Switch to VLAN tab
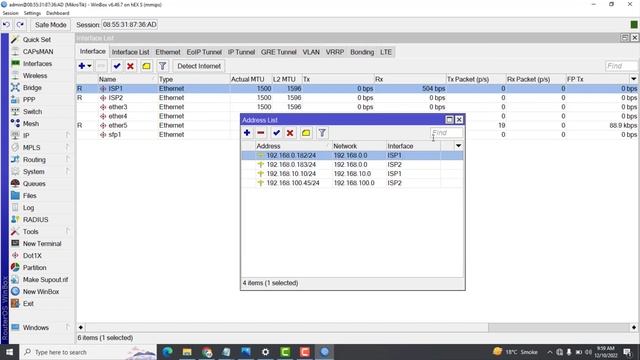The width and height of the screenshot is (640, 360). tap(311, 52)
